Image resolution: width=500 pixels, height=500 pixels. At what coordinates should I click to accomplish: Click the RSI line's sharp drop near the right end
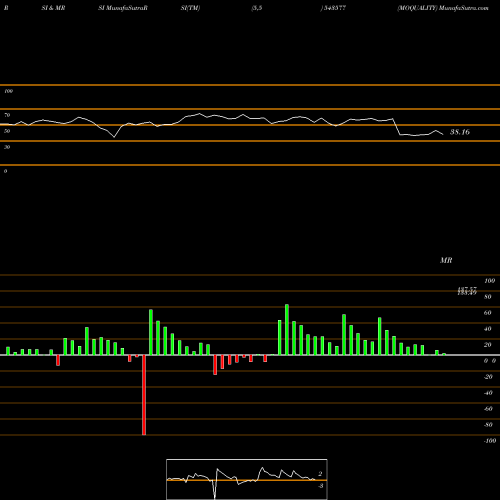397,127
